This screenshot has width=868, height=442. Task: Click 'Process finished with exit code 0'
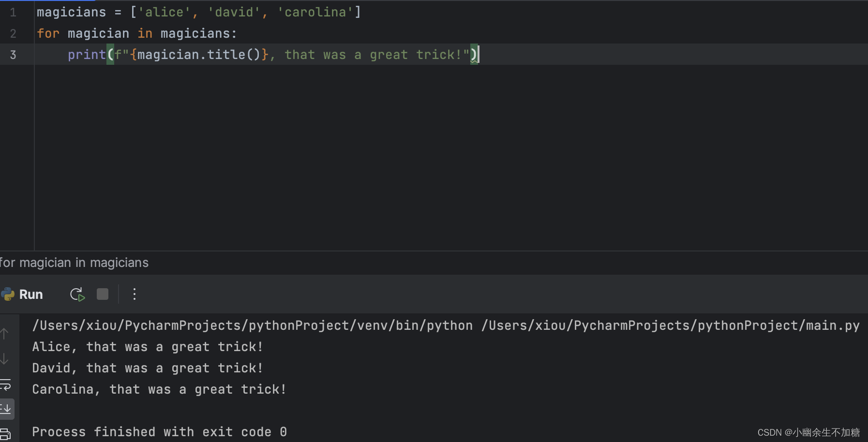(159, 432)
